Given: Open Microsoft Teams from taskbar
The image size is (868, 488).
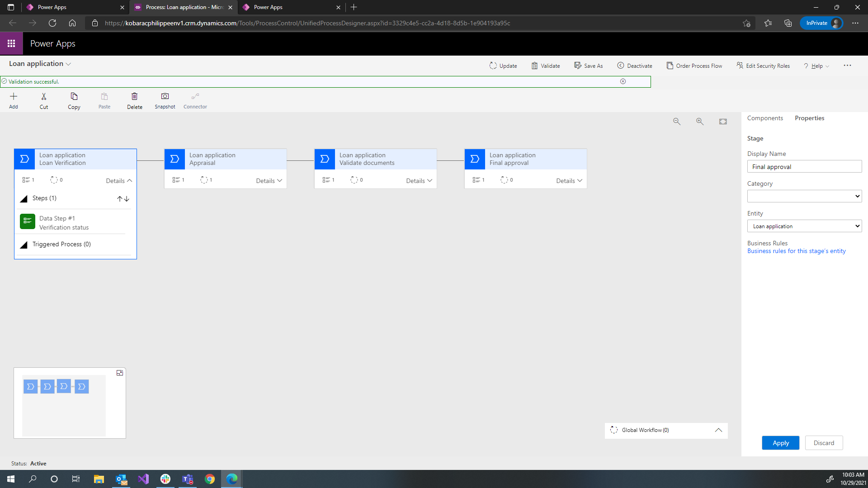Looking at the screenshot, I should [188, 479].
